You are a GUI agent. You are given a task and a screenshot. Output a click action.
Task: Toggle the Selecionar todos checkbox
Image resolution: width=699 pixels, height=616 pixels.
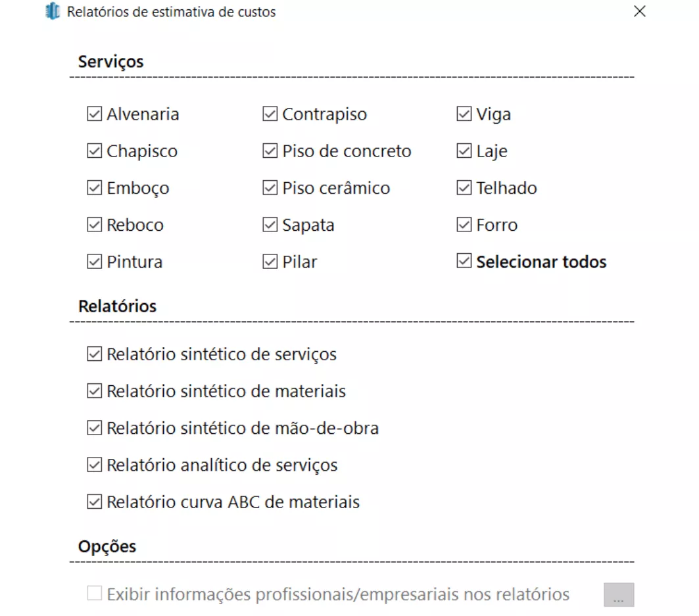[464, 262]
